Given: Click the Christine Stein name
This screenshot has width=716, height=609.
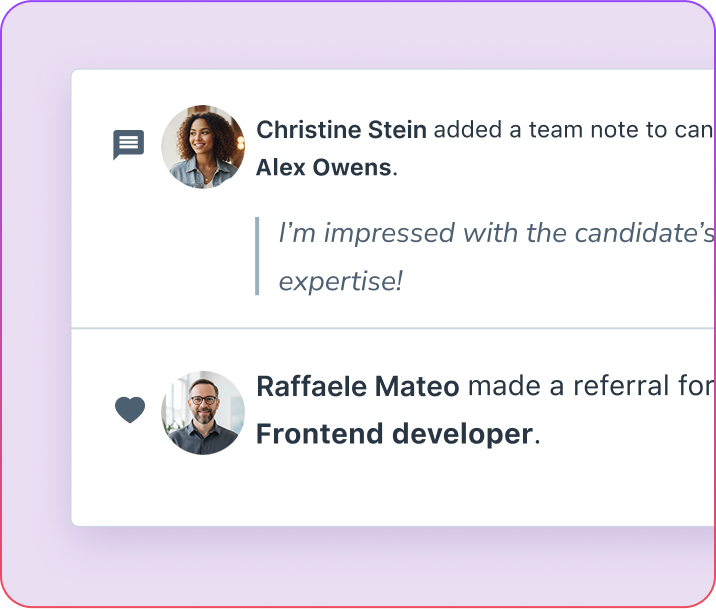Looking at the screenshot, I should coord(341,130).
